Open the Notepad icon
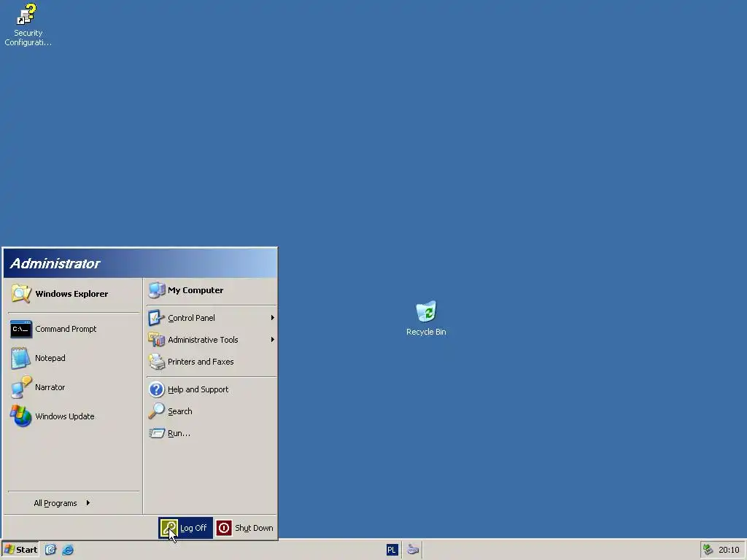This screenshot has height=560, width=747. tap(20, 358)
